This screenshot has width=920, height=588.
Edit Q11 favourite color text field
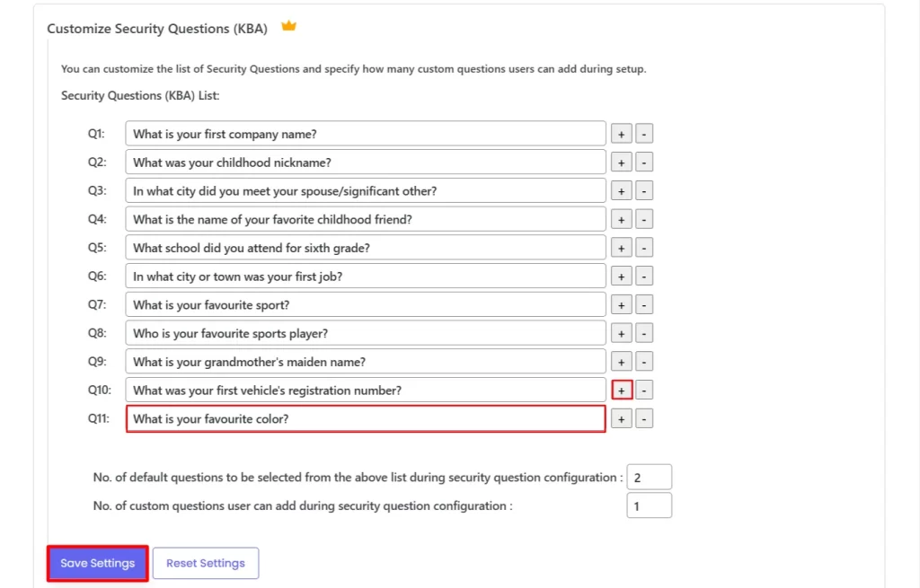tap(366, 419)
